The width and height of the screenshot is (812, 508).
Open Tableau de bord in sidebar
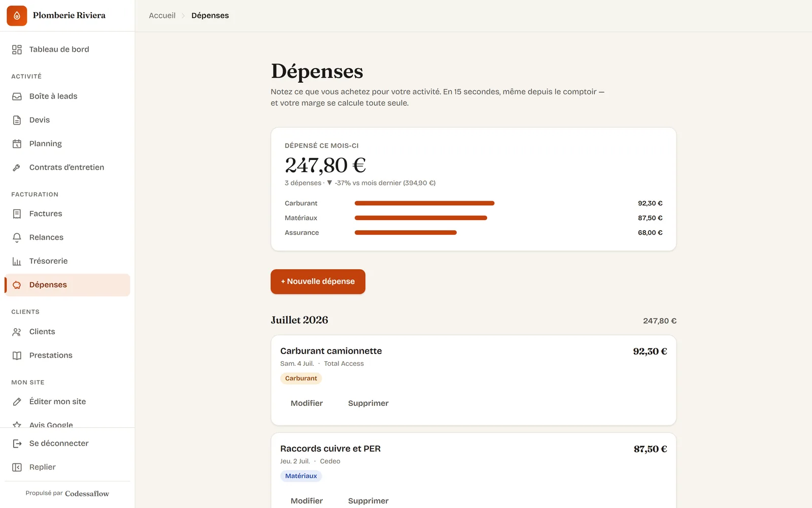(x=67, y=49)
